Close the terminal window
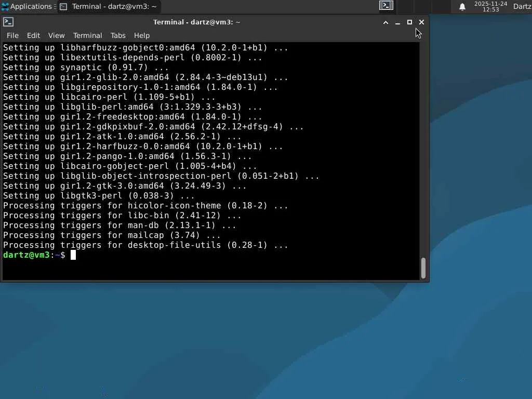Screen dimensions: 532x399 coord(421,22)
